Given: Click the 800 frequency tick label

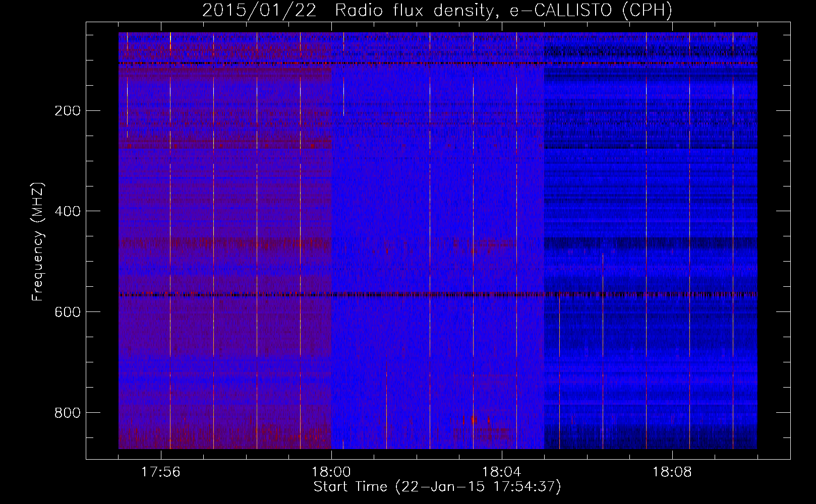Looking at the screenshot, I should pyautogui.click(x=68, y=413).
